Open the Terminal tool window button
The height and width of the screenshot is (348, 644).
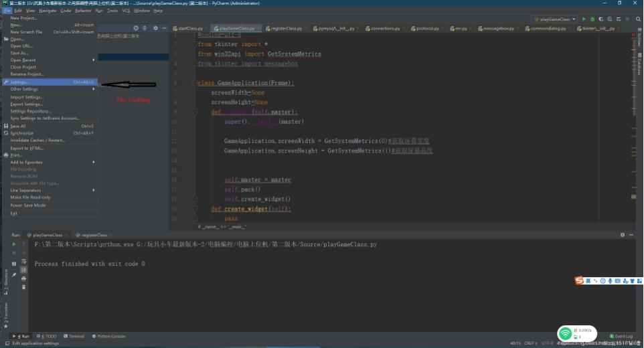pos(74,336)
